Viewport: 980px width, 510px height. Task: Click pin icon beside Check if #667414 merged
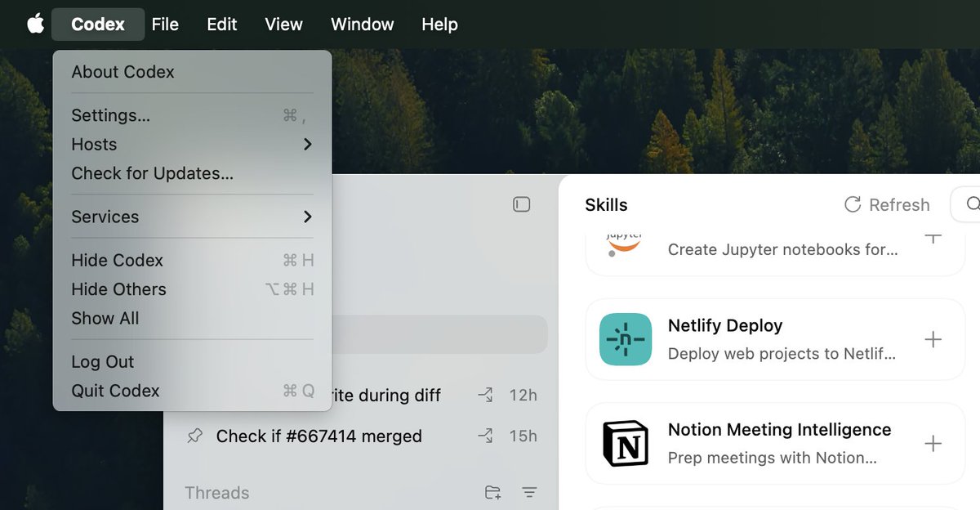point(194,436)
